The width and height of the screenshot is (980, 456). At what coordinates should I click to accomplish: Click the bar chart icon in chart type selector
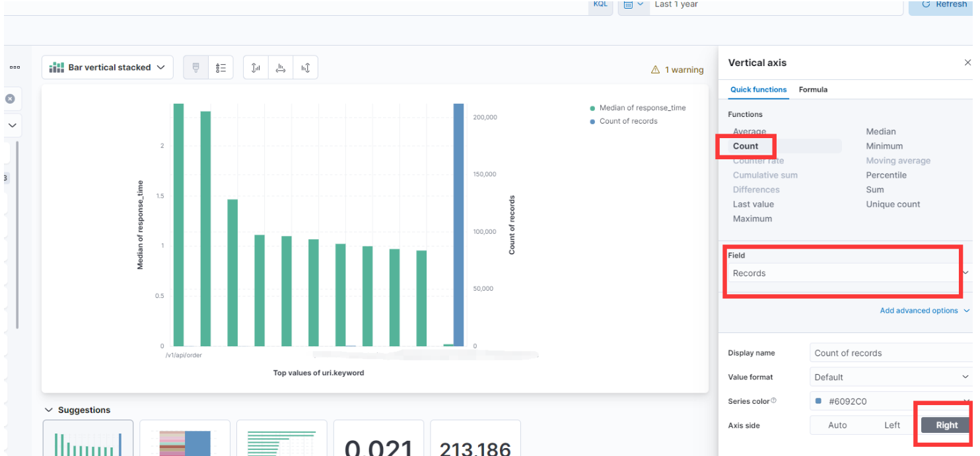pyautogui.click(x=57, y=67)
